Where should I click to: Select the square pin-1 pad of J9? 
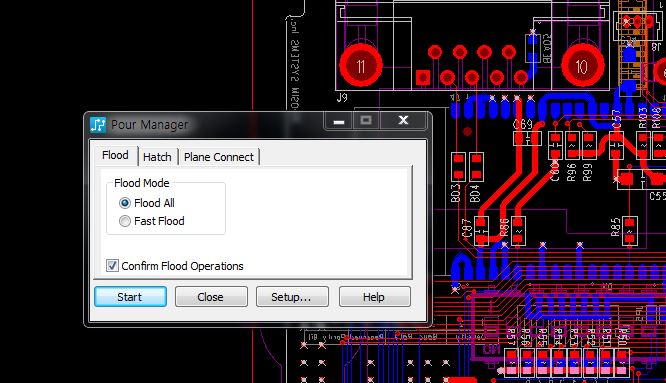click(x=423, y=77)
